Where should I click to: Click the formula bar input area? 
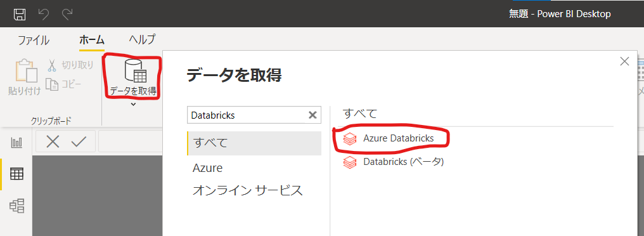click(131, 142)
